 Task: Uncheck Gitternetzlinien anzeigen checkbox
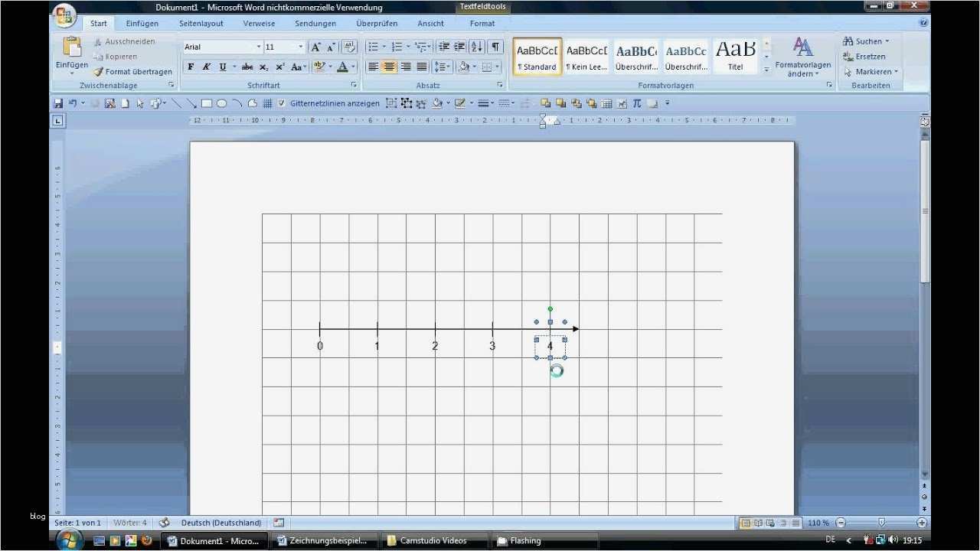tap(282, 103)
